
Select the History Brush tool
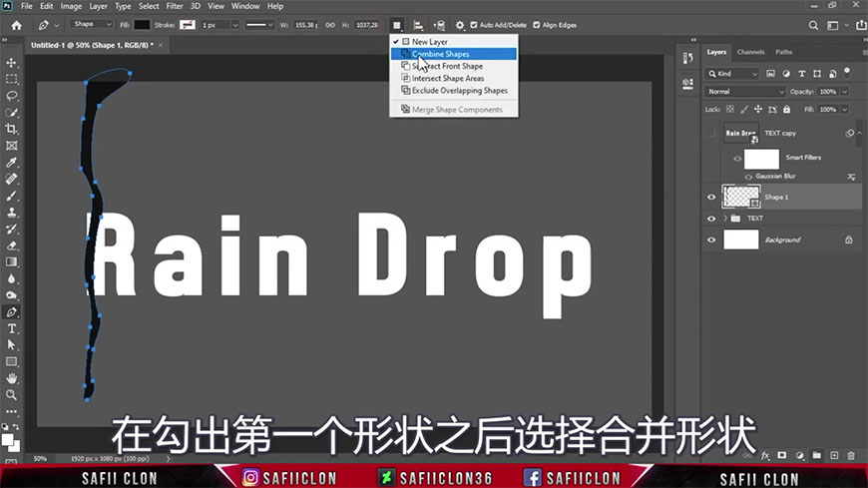point(11,229)
